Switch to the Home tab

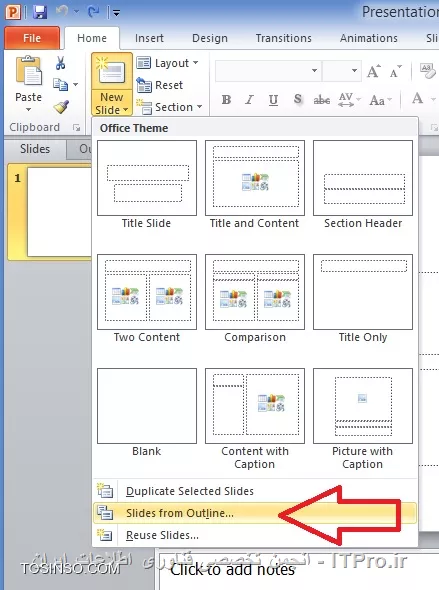pos(92,38)
